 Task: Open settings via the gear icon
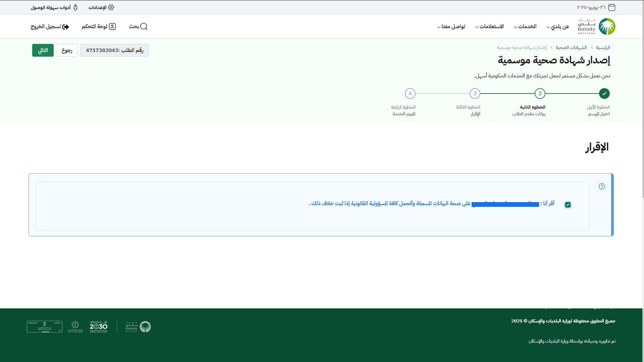111,7
